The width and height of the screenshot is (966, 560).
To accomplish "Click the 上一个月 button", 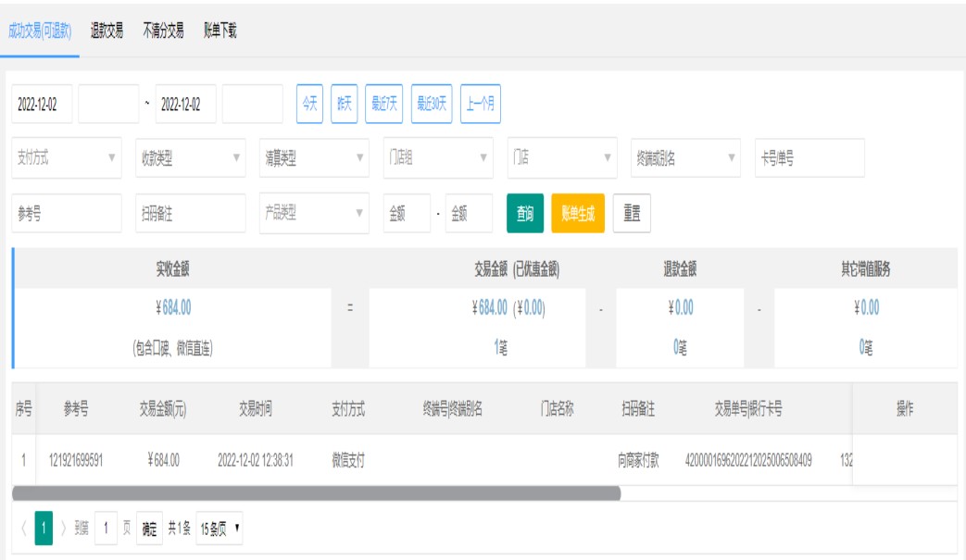I will (480, 104).
